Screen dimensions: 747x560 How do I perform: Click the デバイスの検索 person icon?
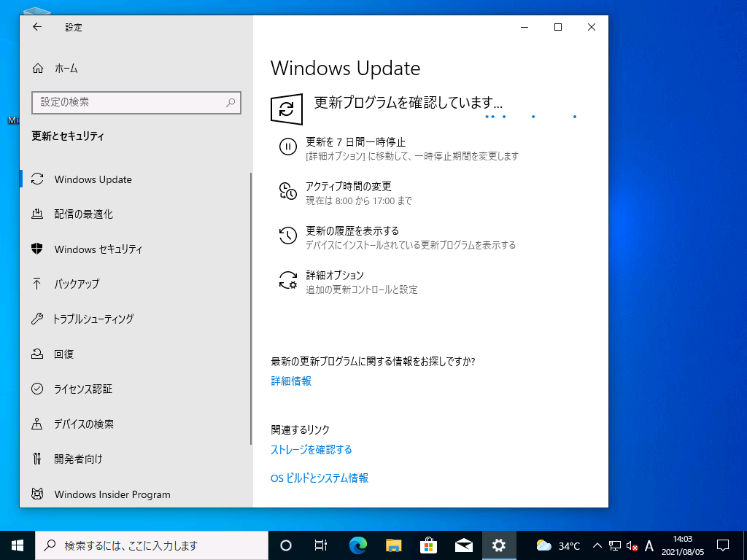(x=37, y=424)
